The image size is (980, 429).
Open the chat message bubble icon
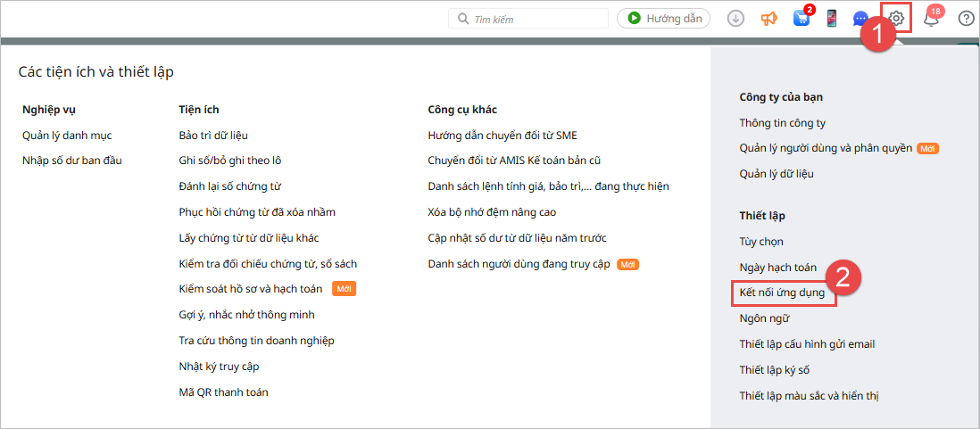pos(860,19)
